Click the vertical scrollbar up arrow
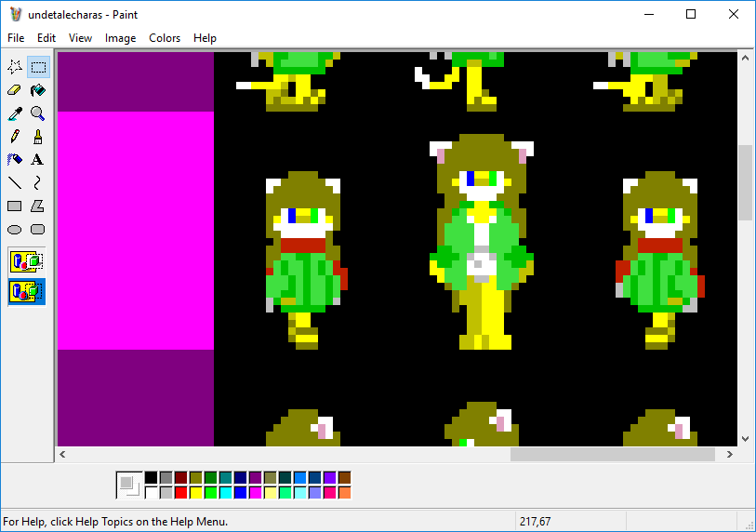756x532 pixels. pos(746,58)
